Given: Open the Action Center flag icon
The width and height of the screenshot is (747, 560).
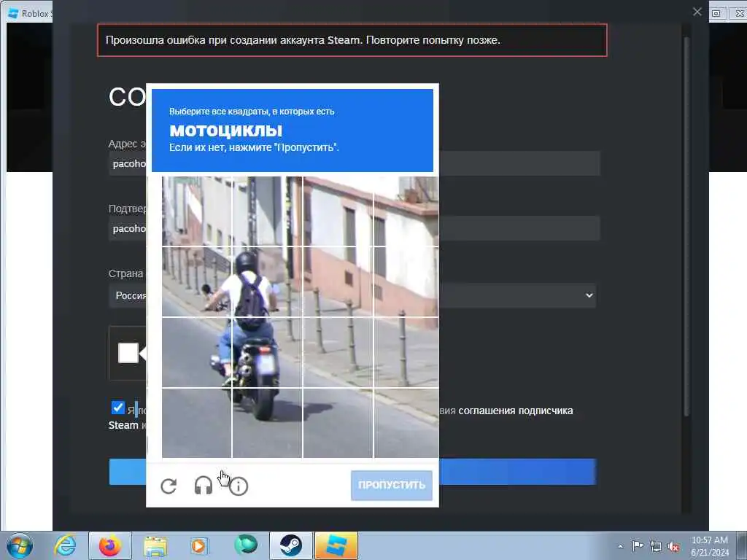Looking at the screenshot, I should (x=638, y=545).
